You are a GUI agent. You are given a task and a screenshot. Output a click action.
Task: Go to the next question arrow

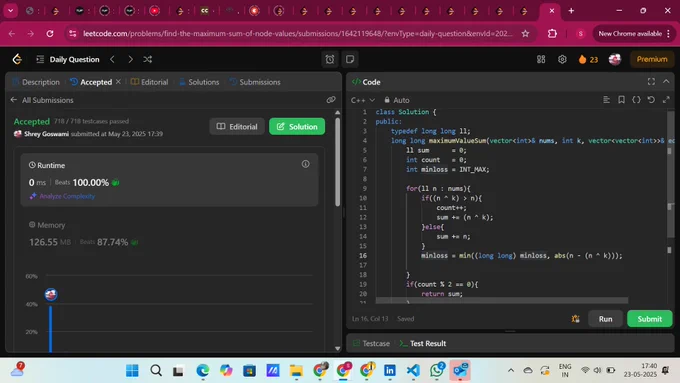pos(130,59)
